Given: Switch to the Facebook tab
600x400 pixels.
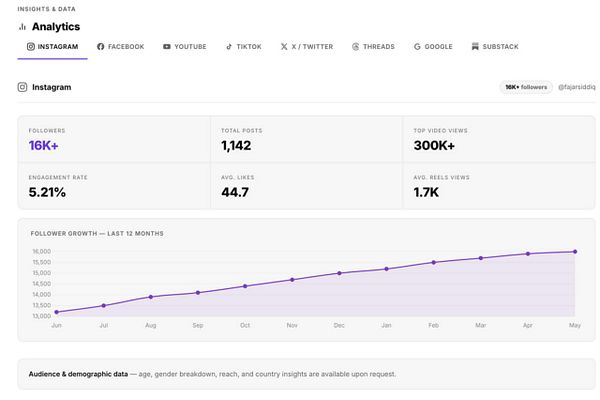Looking at the screenshot, I should (121, 47).
